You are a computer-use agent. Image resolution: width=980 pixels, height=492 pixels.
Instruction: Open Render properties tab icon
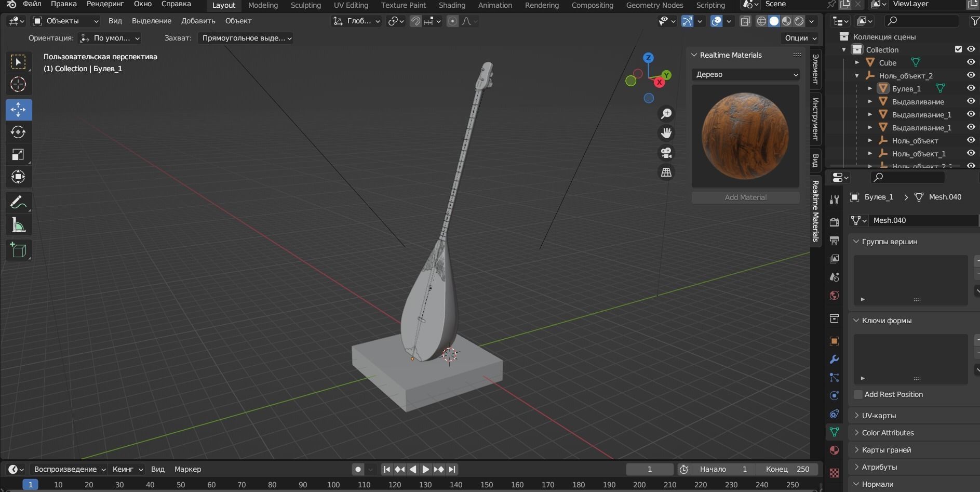[x=834, y=222]
